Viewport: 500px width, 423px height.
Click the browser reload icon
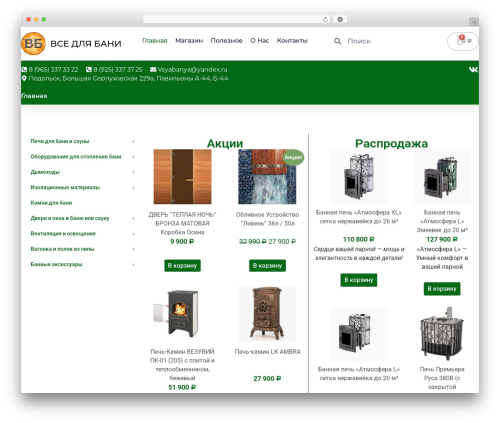point(325,19)
